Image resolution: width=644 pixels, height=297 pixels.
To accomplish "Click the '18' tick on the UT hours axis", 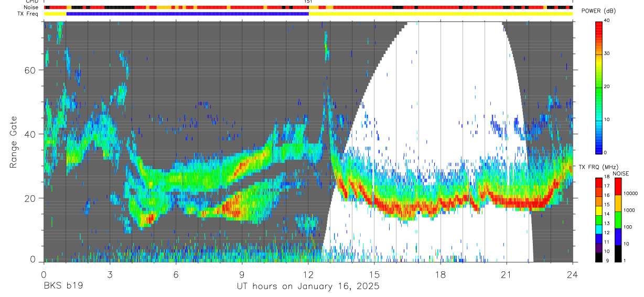I will 441,275.
